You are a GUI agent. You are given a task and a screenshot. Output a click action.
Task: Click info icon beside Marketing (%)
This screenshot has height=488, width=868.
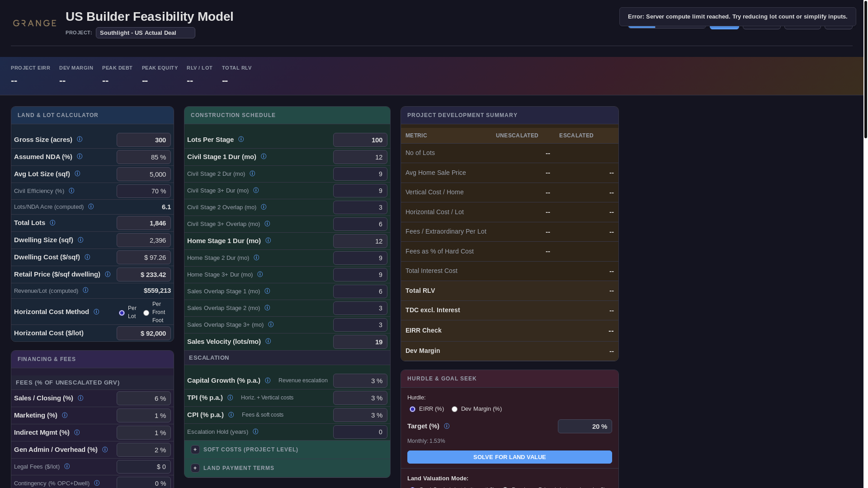click(x=65, y=415)
